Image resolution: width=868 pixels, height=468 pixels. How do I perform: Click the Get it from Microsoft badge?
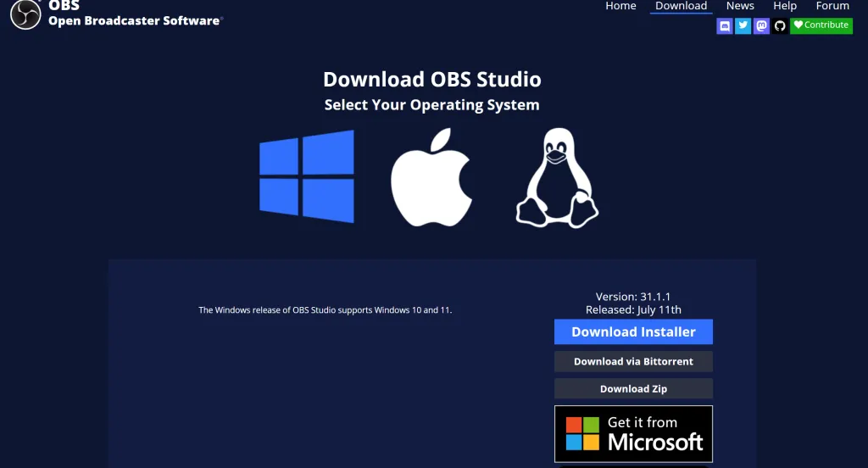tap(633, 434)
